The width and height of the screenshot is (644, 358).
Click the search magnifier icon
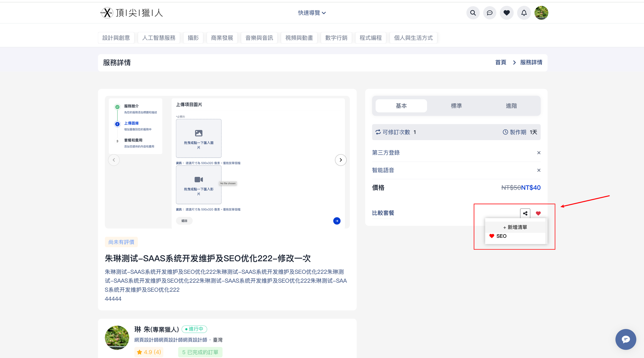tap(473, 13)
